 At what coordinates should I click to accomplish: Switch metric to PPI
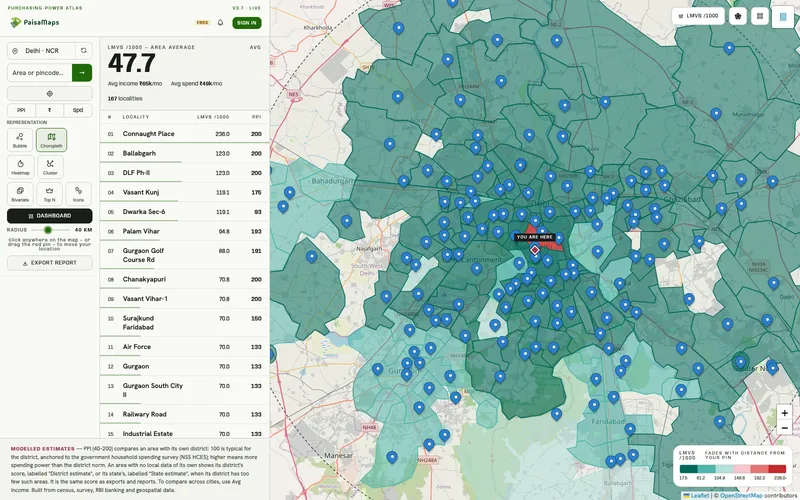21,110
